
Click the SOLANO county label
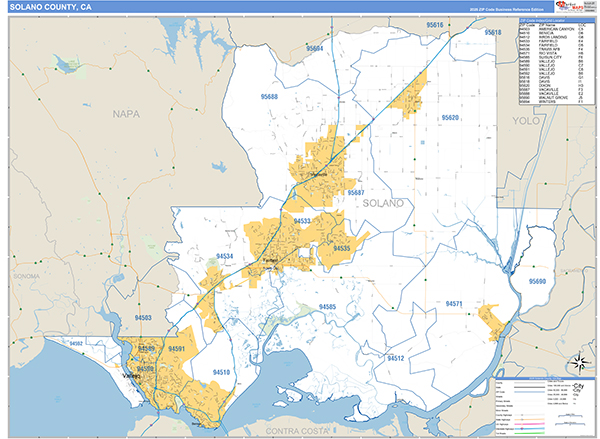[383, 203]
